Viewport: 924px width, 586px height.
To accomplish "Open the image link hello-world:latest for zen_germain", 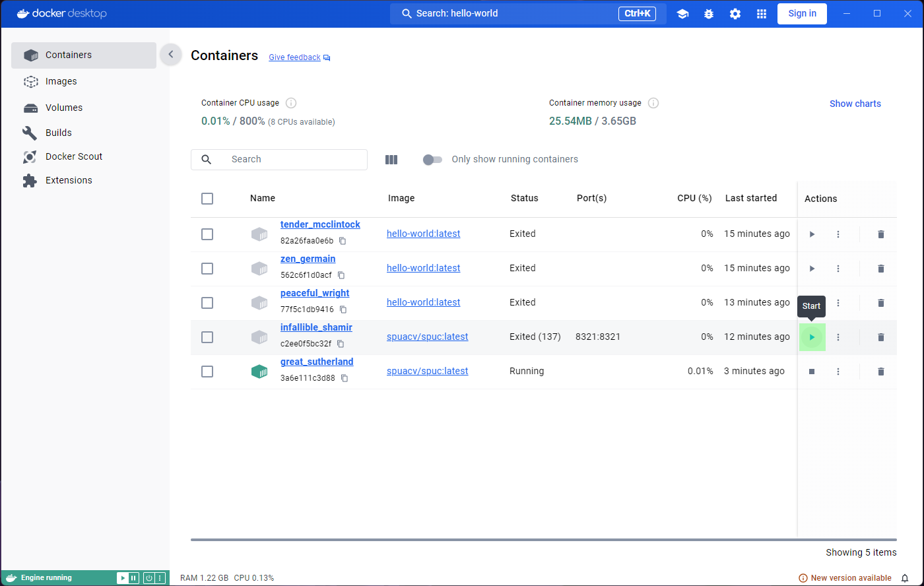I will (x=424, y=268).
